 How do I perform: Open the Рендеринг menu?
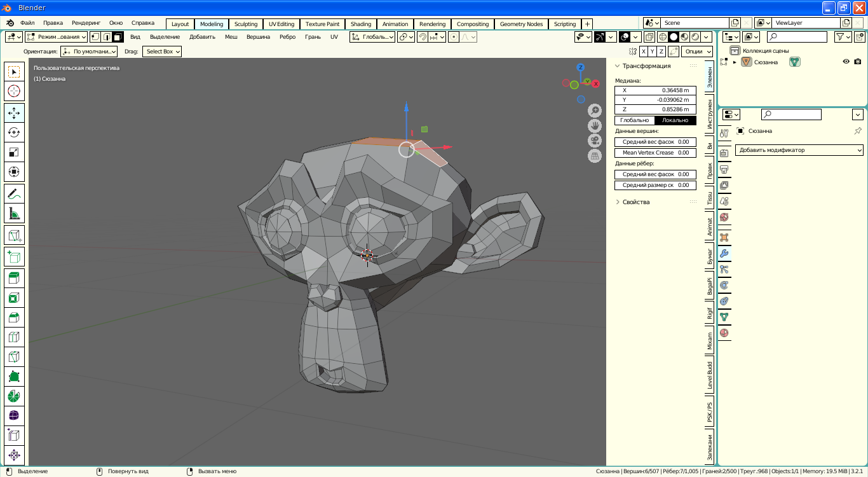86,23
